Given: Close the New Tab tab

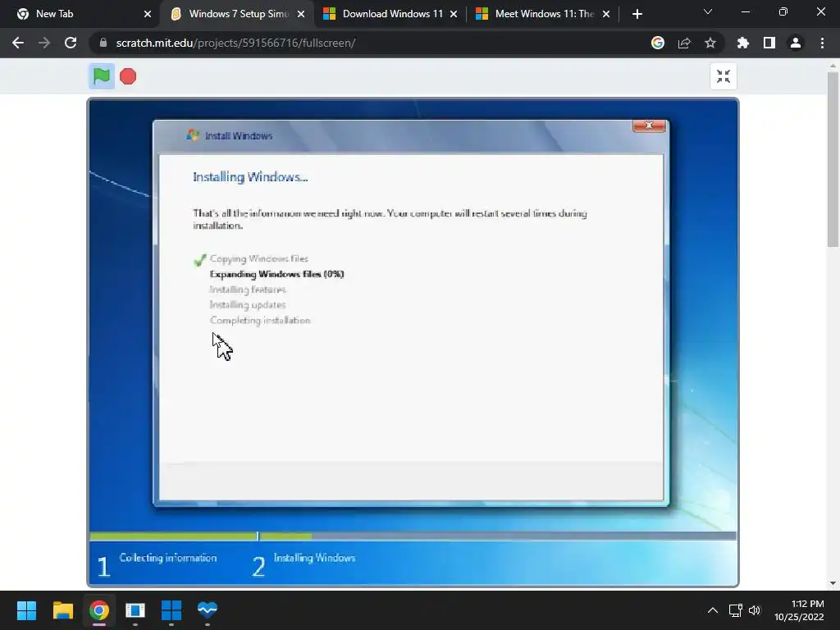Looking at the screenshot, I should (148, 14).
